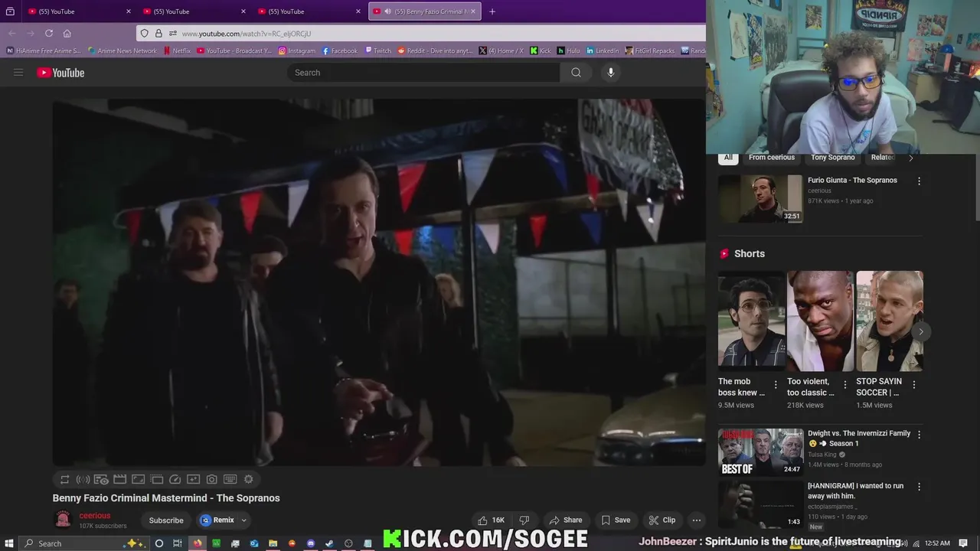Image resolution: width=980 pixels, height=551 pixels.
Task: Go back with browser back arrow
Action: (x=11, y=34)
